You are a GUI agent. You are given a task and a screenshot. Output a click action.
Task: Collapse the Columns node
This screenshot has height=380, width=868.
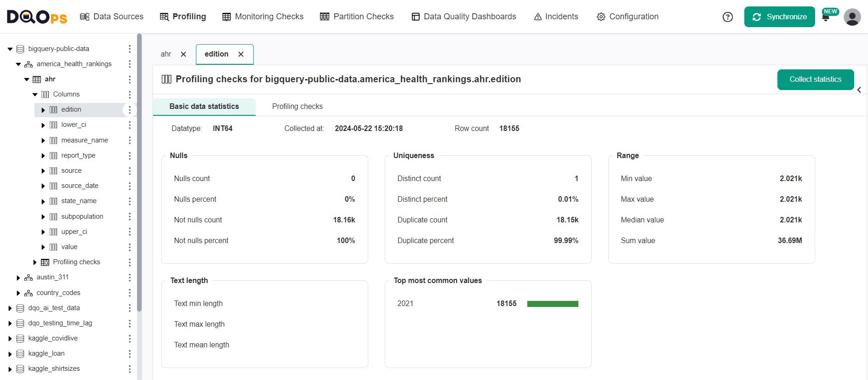[x=35, y=95]
